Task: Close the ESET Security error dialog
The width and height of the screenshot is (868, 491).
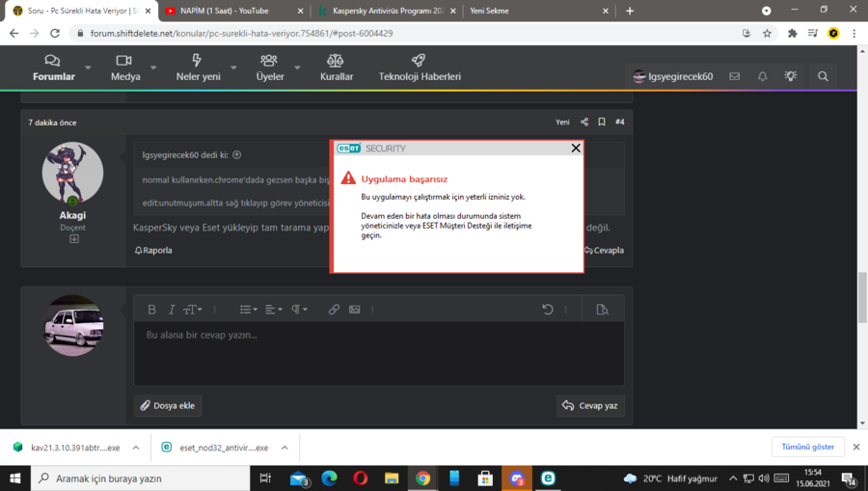Action: (576, 148)
